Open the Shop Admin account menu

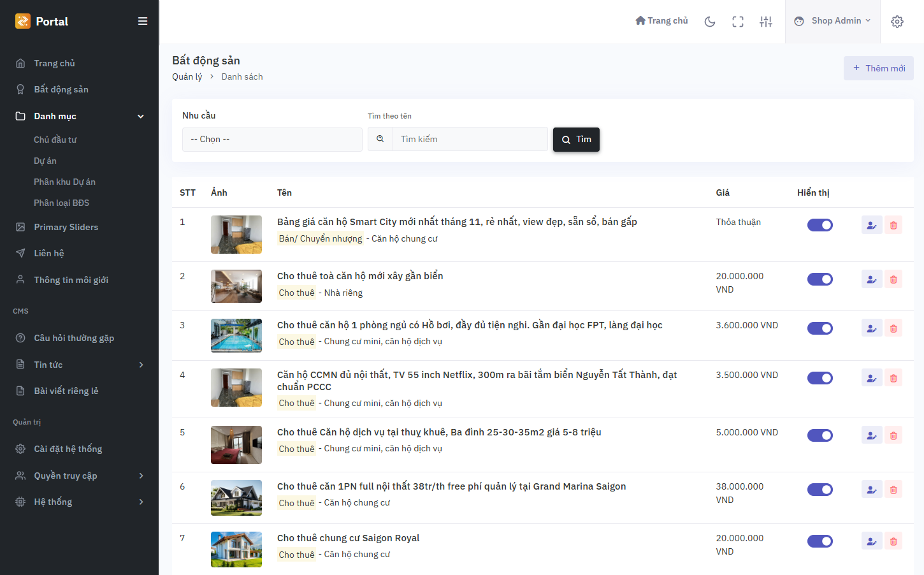point(833,21)
